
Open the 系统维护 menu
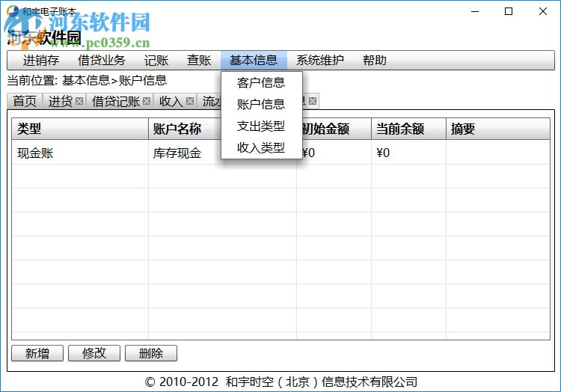320,60
